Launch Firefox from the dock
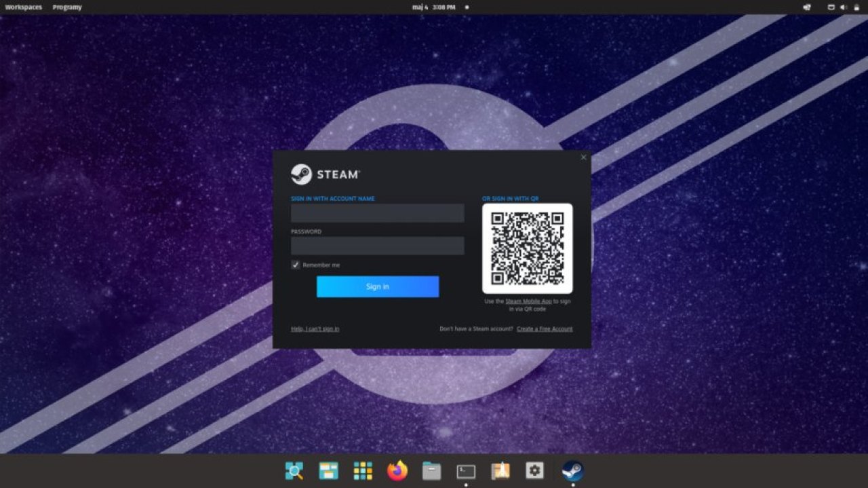The image size is (868, 488). [397, 470]
